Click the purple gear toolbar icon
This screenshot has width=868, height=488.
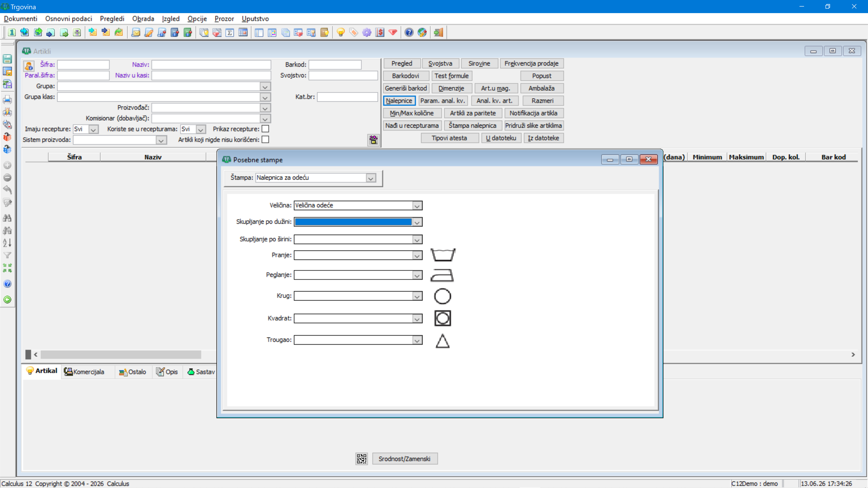point(367,32)
